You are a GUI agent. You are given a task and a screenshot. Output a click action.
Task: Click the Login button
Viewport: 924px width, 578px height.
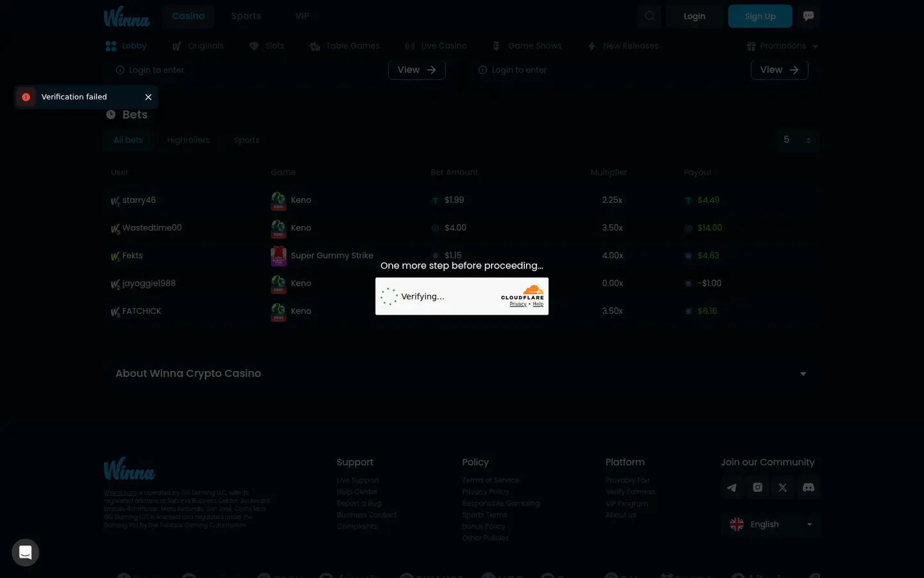coord(694,16)
